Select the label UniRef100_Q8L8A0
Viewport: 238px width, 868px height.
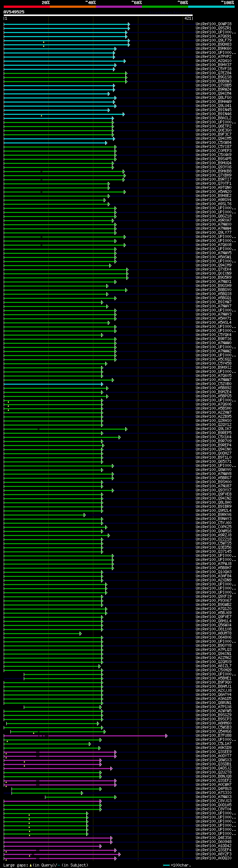point(213,503)
